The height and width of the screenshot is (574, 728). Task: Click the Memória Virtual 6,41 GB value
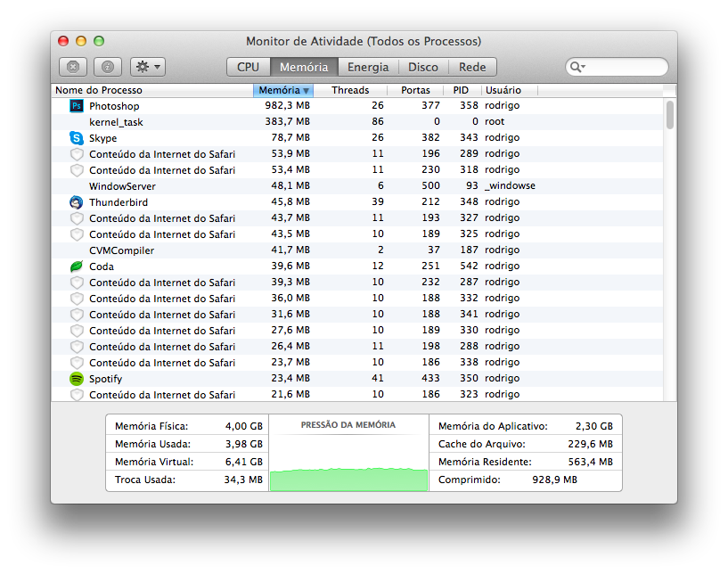click(x=244, y=462)
